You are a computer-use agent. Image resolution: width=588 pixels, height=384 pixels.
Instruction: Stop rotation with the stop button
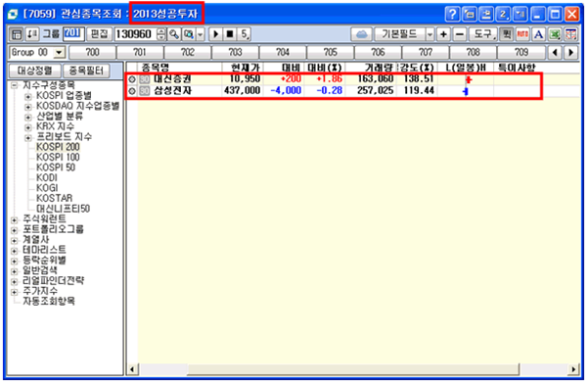click(x=230, y=34)
